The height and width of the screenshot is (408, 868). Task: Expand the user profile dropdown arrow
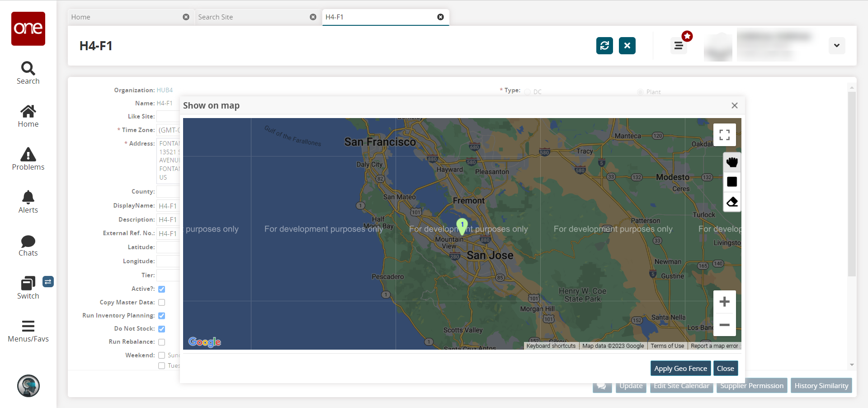coord(836,46)
